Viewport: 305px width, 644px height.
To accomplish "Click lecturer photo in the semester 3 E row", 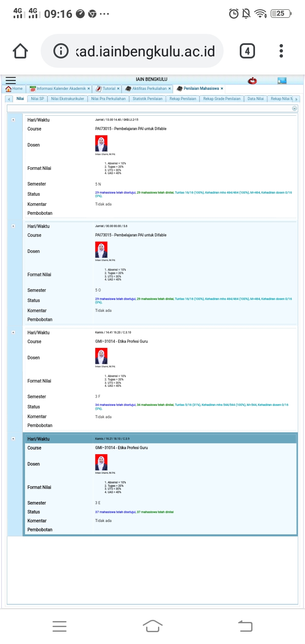I will point(101,462).
